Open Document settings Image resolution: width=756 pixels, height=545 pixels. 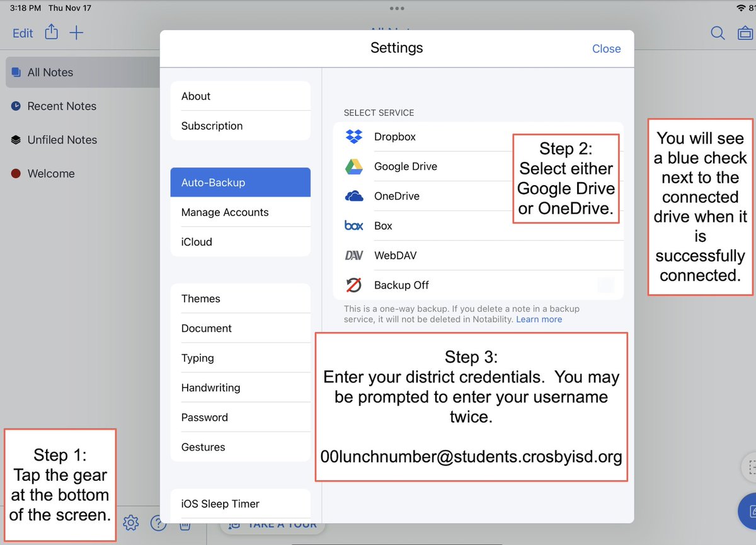coord(241,328)
